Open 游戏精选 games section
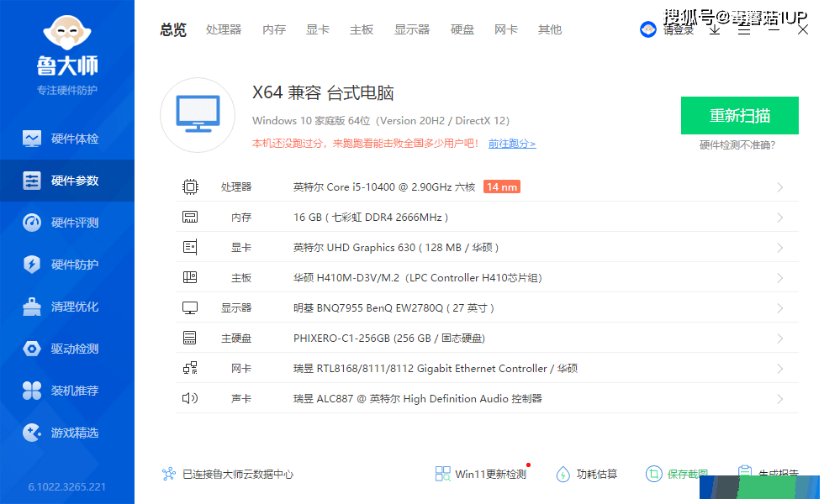This screenshot has height=504, width=824. coord(67,433)
